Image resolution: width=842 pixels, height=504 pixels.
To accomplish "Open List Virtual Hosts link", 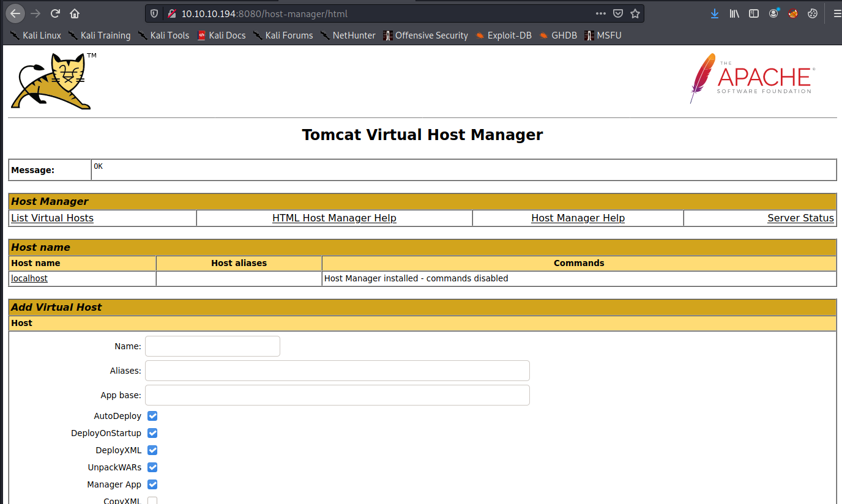I will pos(52,218).
